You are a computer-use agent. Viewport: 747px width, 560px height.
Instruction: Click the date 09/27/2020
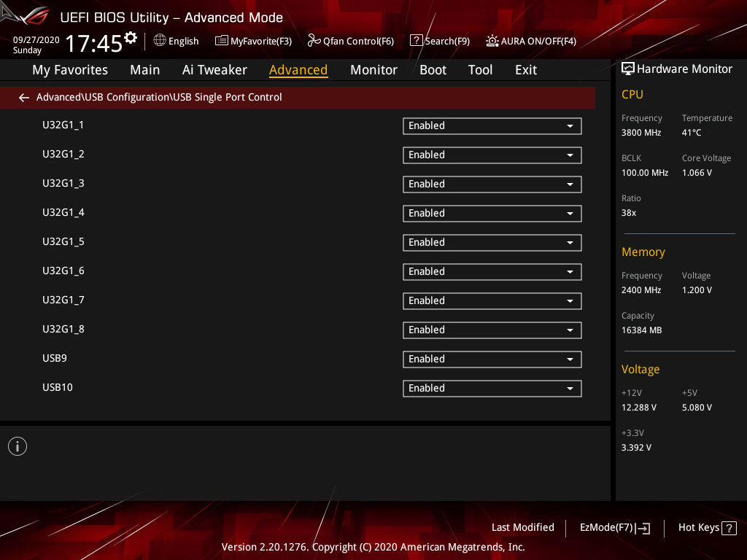coord(36,40)
